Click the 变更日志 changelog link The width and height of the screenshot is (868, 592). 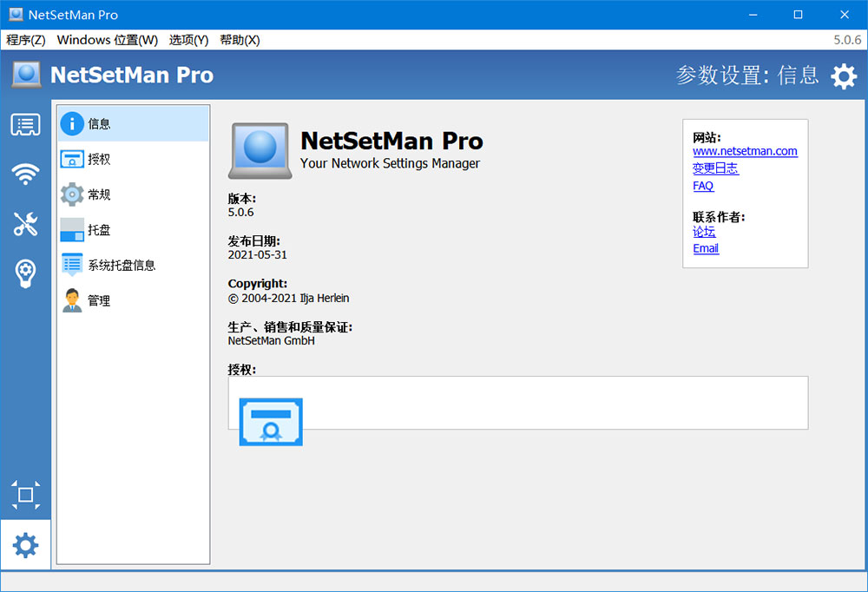pos(715,168)
